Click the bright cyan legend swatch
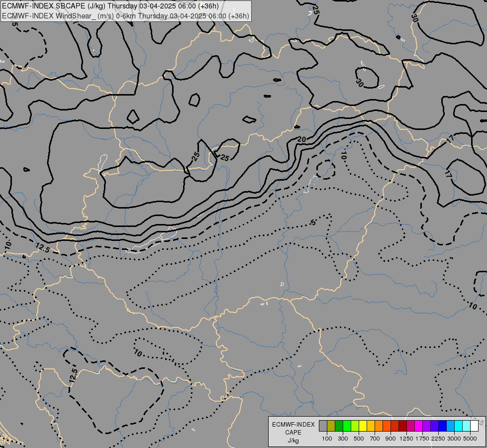This screenshot has height=448, width=487. click(459, 426)
